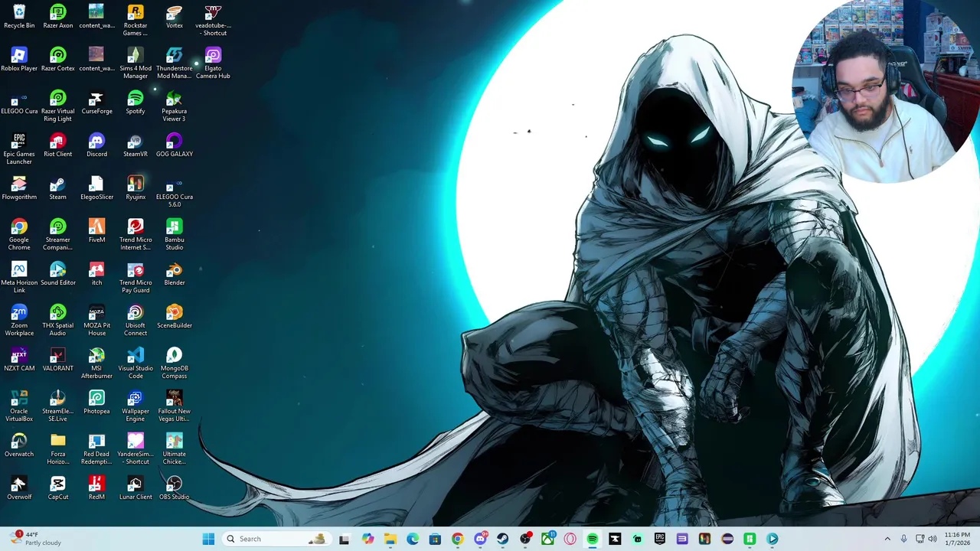
Task: Click the Overwolf desktop icon
Action: 19,488
